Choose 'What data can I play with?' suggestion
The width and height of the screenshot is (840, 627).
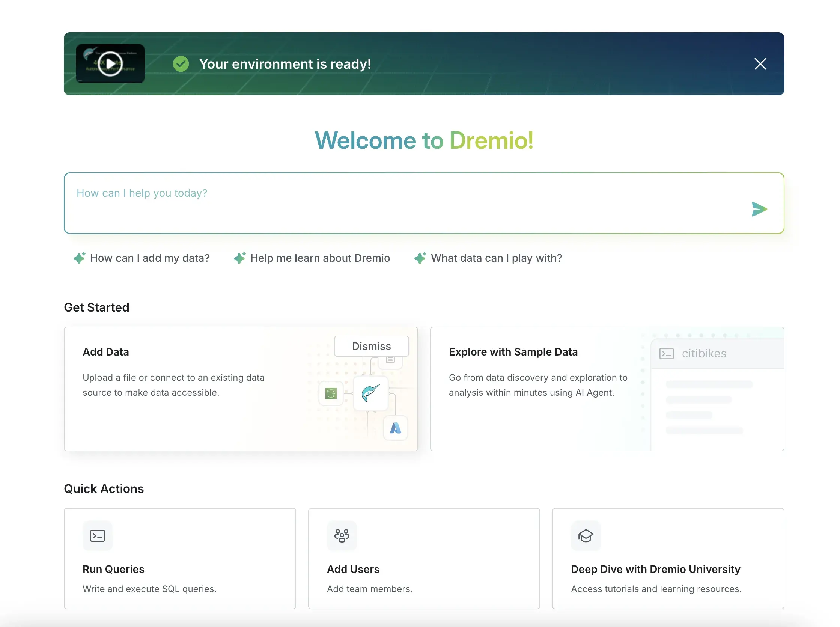[x=488, y=258]
